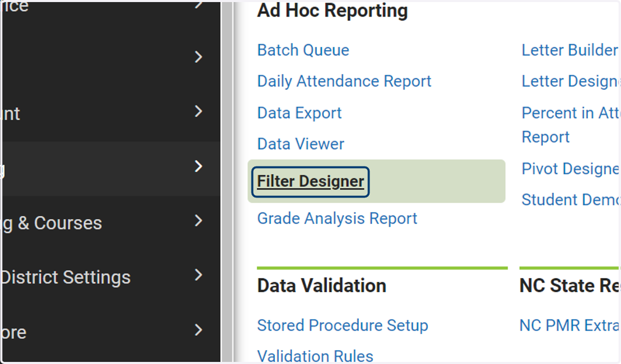
Task: Expand the chevron of the sidebar item ending in 'nt'
Action: click(x=198, y=111)
